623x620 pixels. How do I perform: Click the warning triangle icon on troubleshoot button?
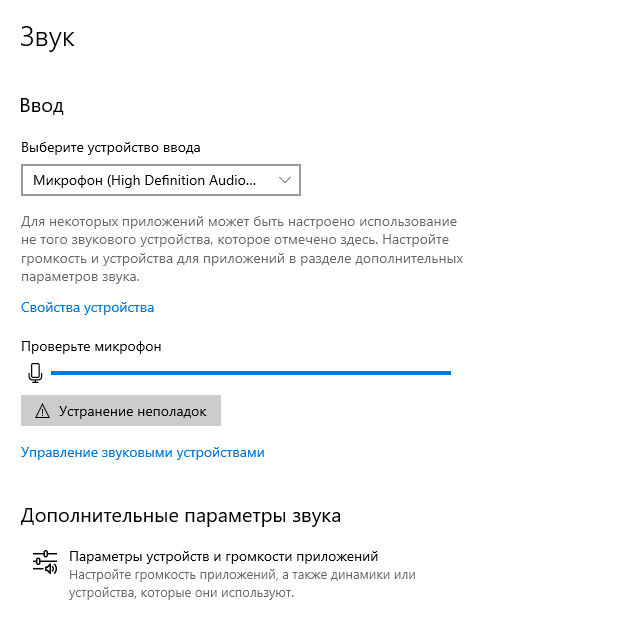coord(42,411)
